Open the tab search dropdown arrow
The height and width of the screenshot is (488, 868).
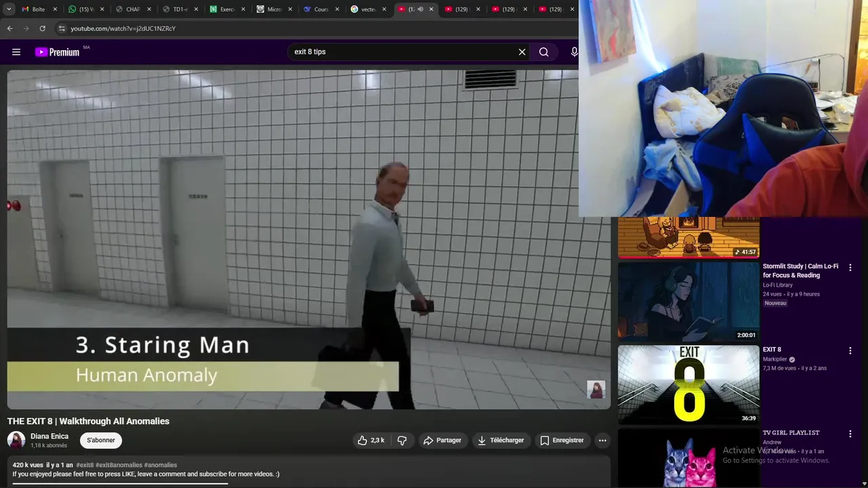click(9, 9)
